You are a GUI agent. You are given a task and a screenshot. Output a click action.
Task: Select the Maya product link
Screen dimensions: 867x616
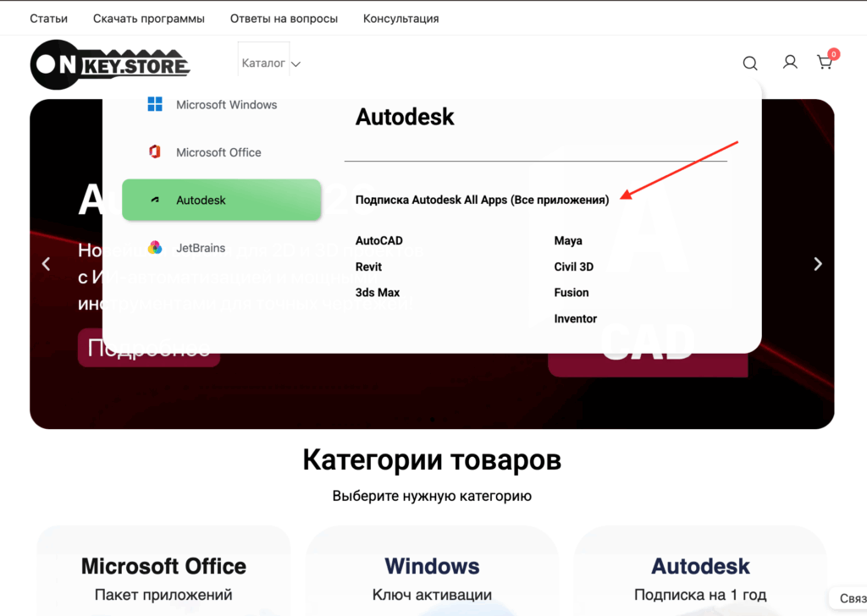pyautogui.click(x=568, y=241)
